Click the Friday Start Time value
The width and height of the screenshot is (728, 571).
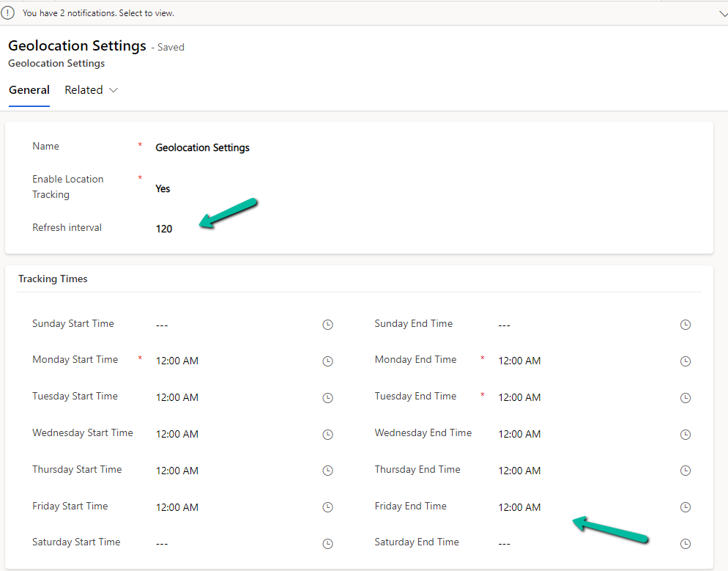pyautogui.click(x=177, y=507)
